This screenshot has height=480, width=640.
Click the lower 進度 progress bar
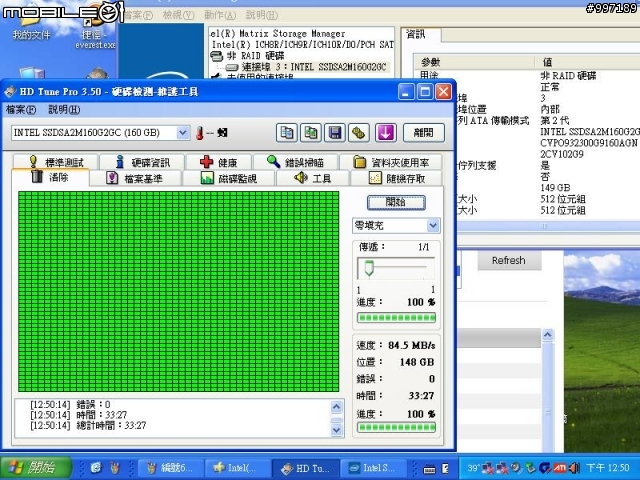point(396,427)
